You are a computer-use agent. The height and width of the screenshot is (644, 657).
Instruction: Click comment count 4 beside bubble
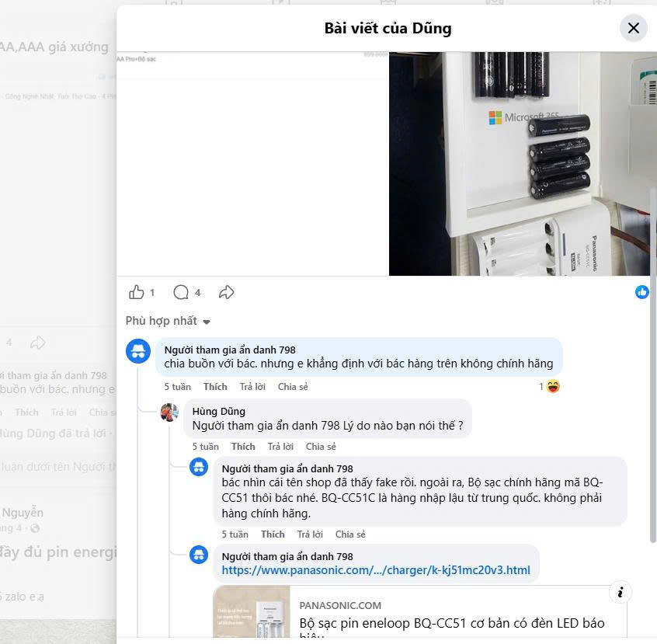tap(197, 292)
